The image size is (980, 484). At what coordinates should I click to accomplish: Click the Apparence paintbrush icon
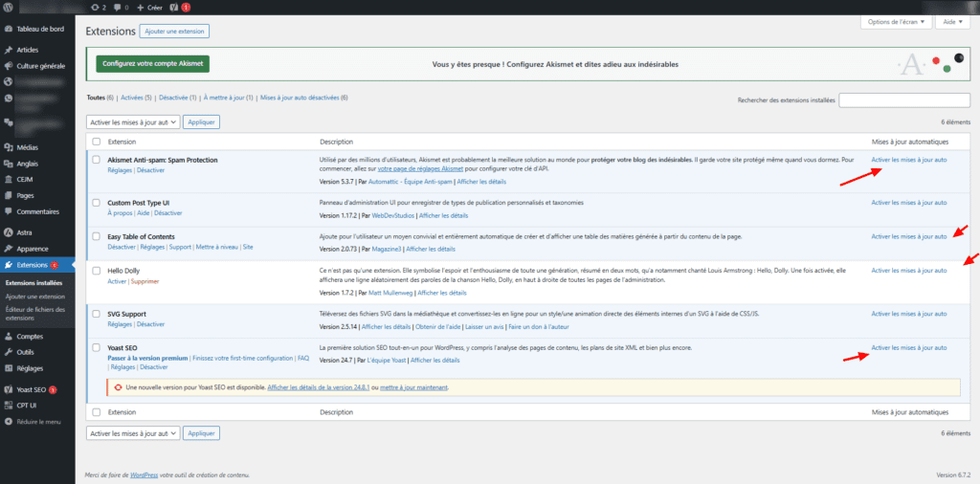(8, 249)
